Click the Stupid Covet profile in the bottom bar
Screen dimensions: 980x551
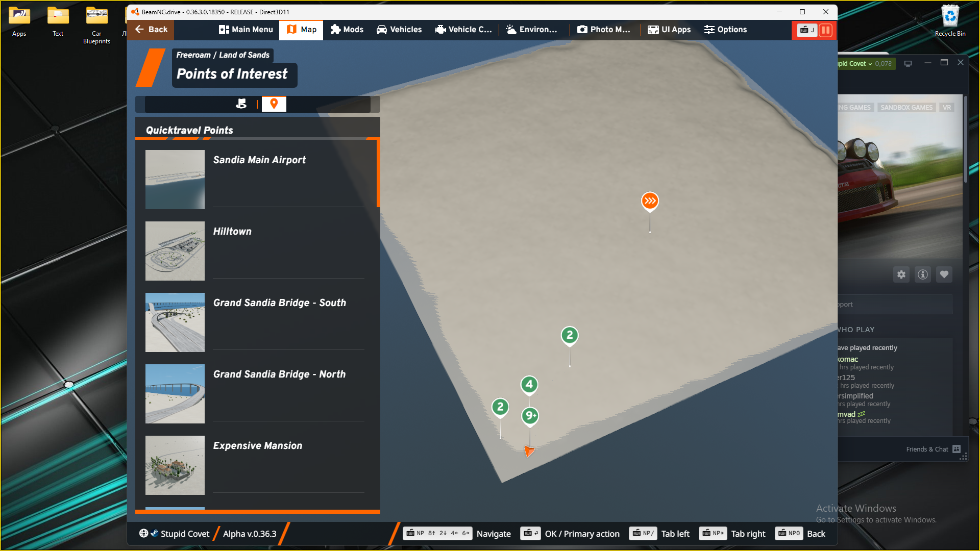174,534
